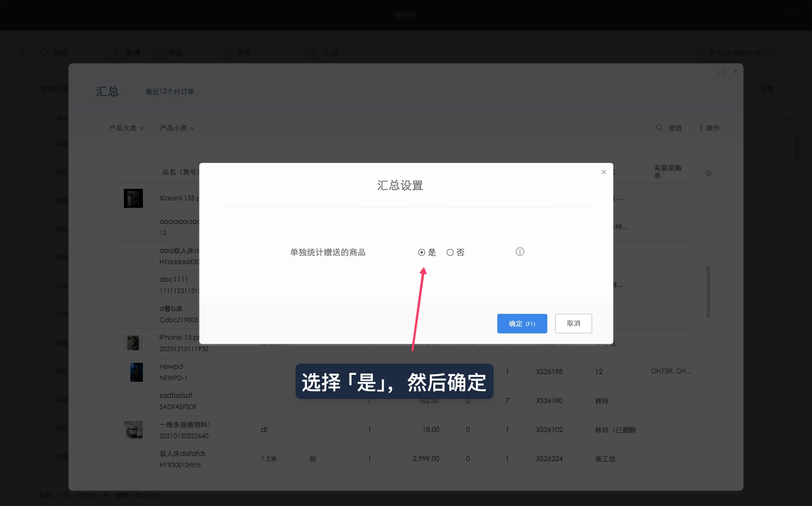Open the 产品小类 dropdown
Screen dimensions: 812x506
pyautogui.click(x=177, y=128)
